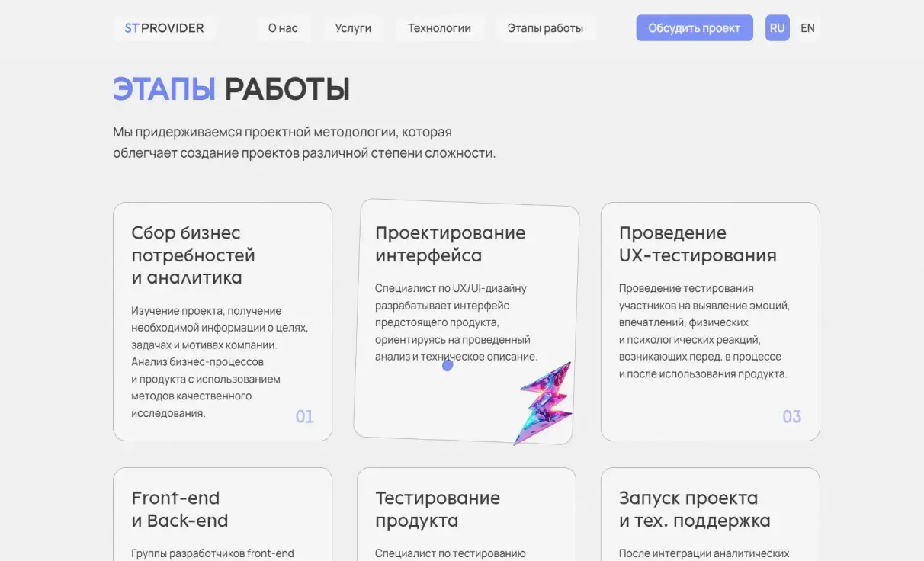
Task: Switch language to EN
Action: point(807,28)
